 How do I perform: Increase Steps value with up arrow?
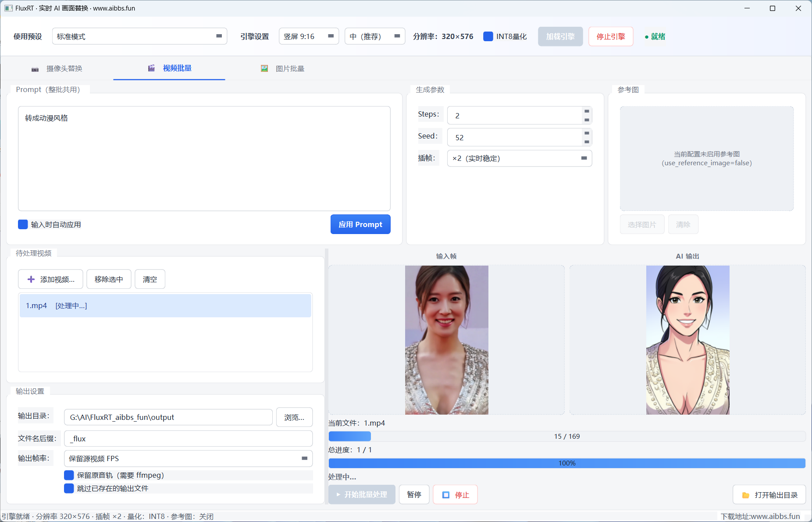(587, 111)
